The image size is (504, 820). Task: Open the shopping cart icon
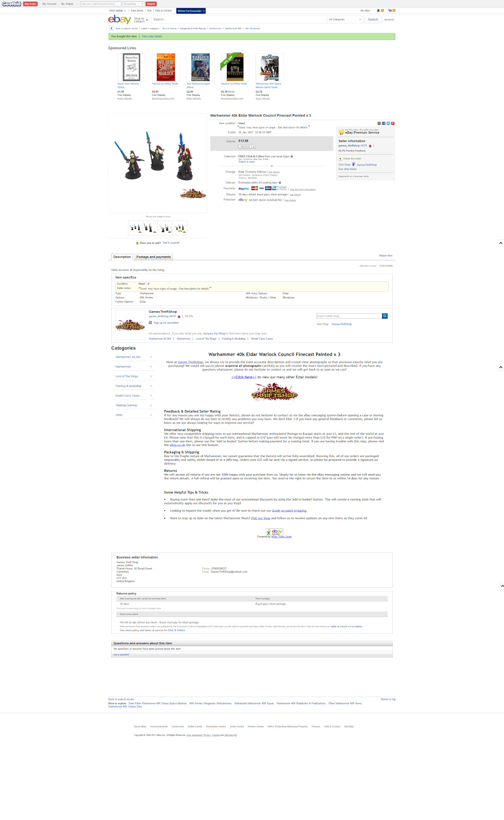[390, 10]
